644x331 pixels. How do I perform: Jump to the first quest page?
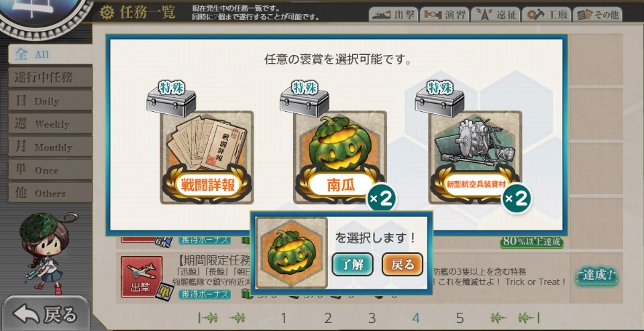point(209,318)
